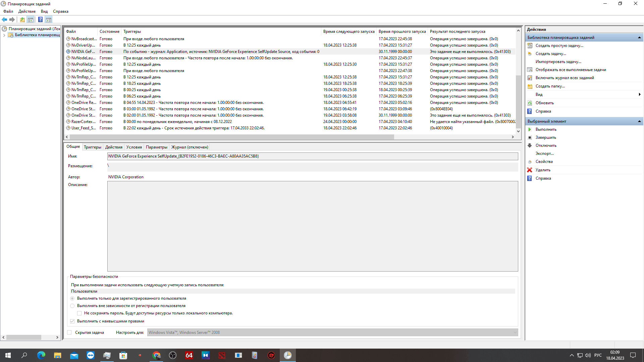Click task list horizontal scrollbar
Image resolution: width=644 pixels, height=362 pixels.
click(x=231, y=137)
